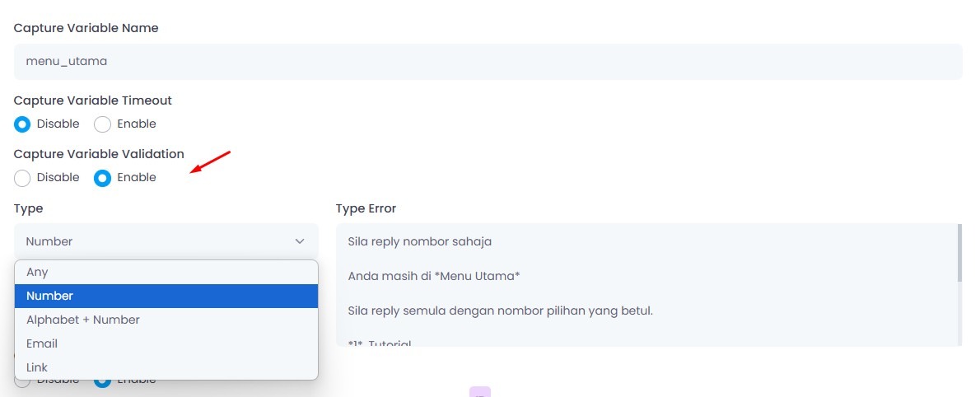Pick the Email validation type
980x397 pixels.
(166, 343)
